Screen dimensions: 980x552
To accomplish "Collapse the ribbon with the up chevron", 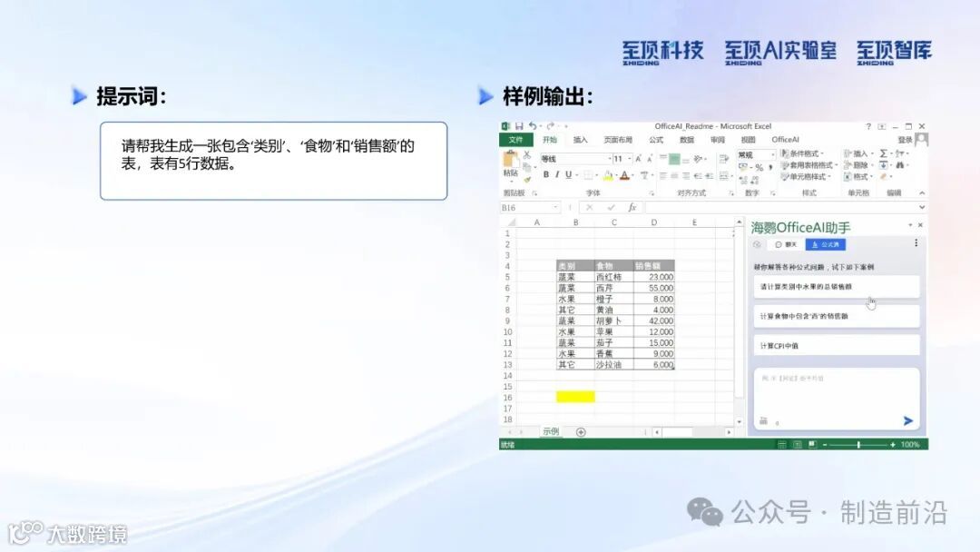I will pyautogui.click(x=922, y=192).
